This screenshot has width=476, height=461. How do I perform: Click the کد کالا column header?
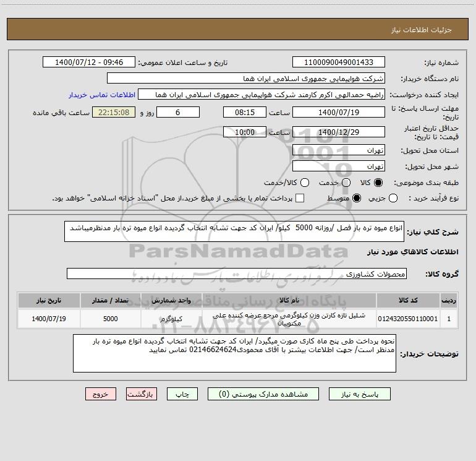[408, 301]
